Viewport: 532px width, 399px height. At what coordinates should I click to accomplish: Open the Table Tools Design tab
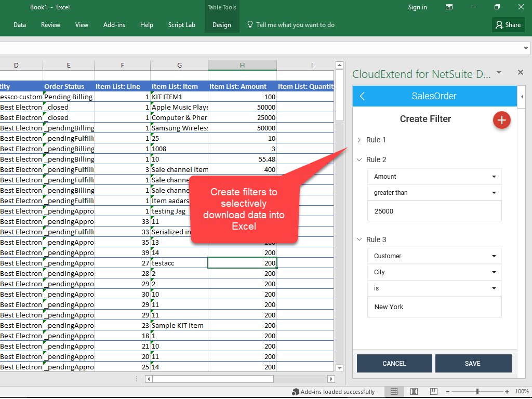point(221,25)
